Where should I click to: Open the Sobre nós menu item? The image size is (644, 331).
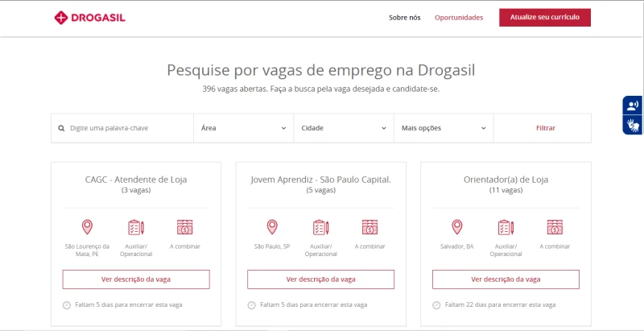click(405, 18)
